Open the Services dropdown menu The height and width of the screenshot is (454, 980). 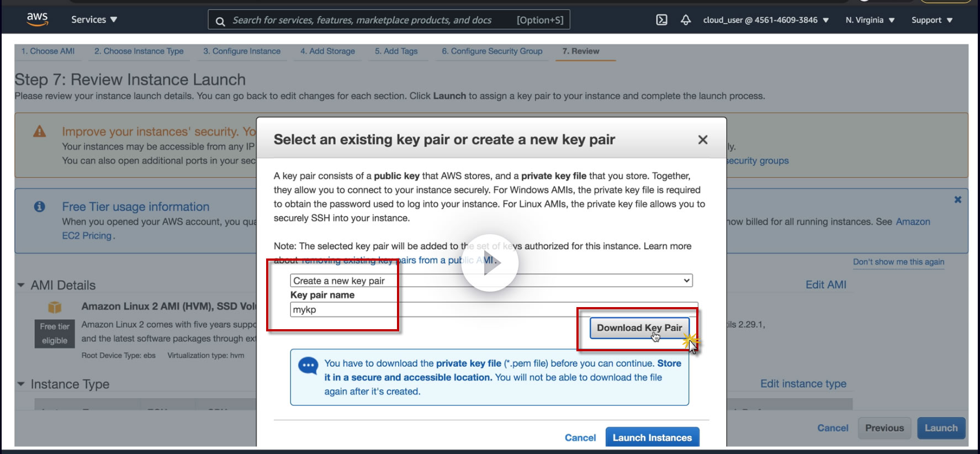[x=94, y=19]
